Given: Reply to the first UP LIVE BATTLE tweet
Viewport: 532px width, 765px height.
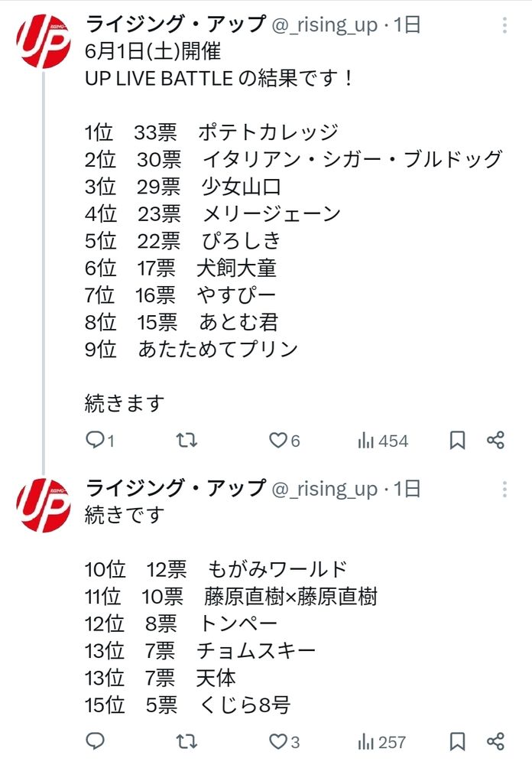Looking at the screenshot, I should [x=95, y=440].
